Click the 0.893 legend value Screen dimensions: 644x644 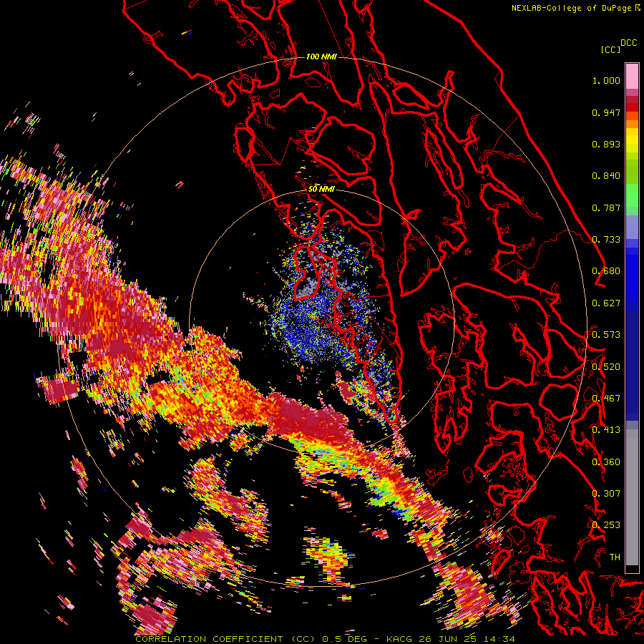coord(606,144)
